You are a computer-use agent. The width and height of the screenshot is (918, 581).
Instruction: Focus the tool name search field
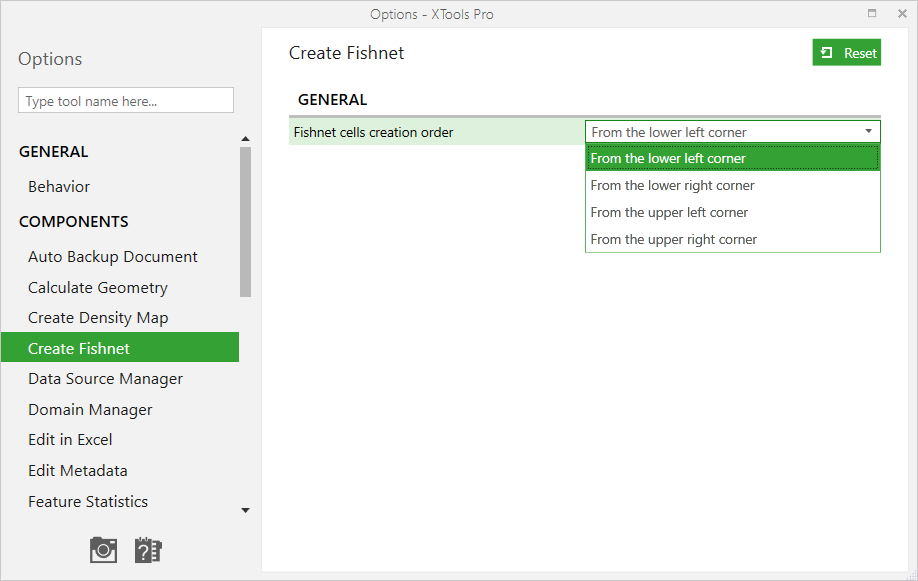[126, 100]
